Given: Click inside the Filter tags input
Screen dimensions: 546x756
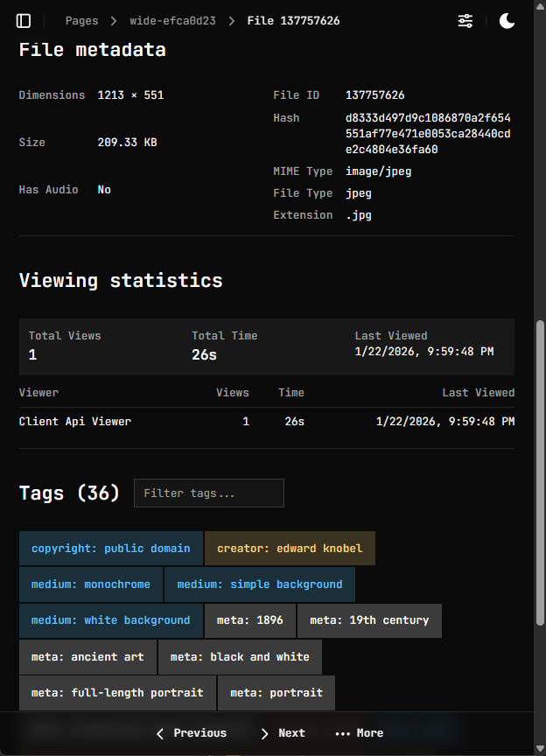Looking at the screenshot, I should [208, 493].
